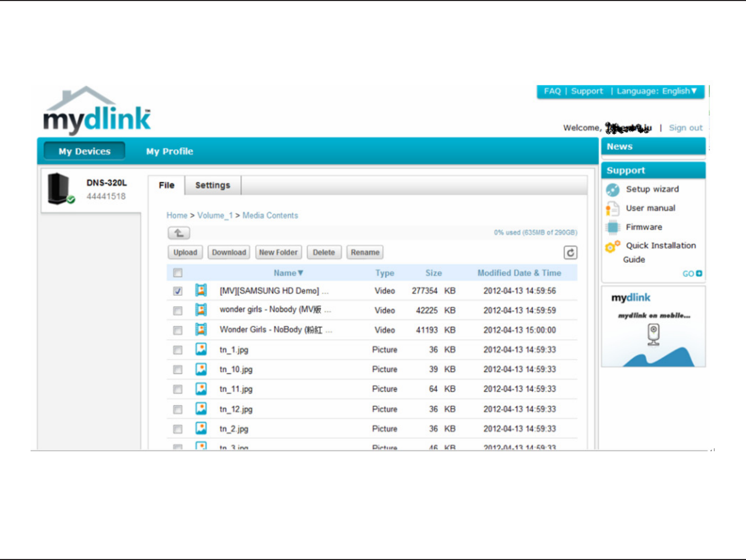Click the mydlink on mobile banner
The width and height of the screenshot is (746, 560).
coord(653,327)
